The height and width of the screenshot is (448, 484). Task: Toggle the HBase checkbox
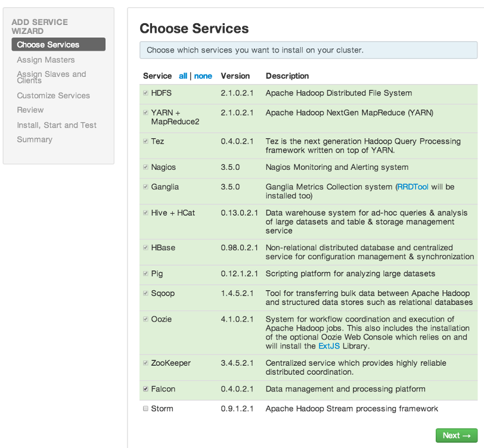click(145, 247)
